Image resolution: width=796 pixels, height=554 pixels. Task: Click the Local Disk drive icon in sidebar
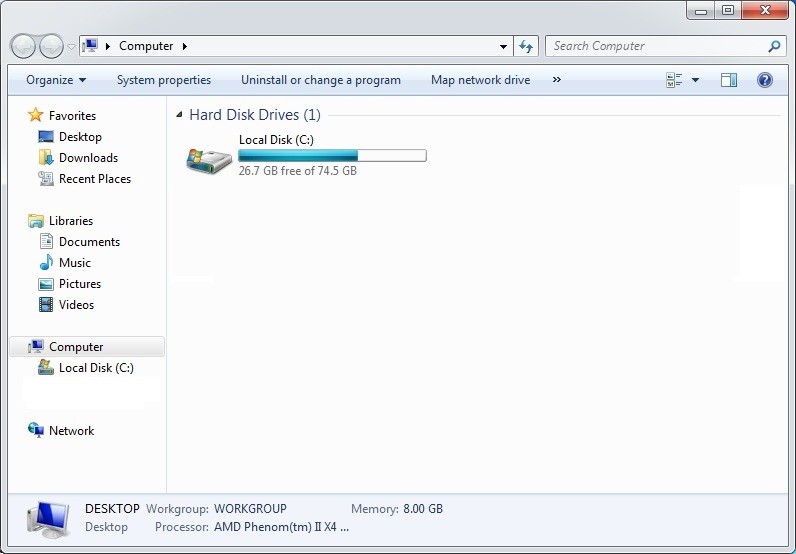point(46,367)
